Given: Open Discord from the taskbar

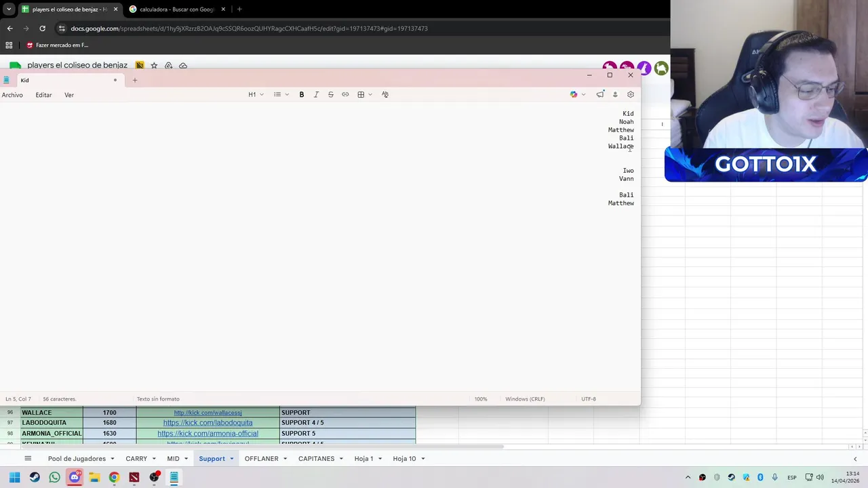Looking at the screenshot, I should (75, 477).
